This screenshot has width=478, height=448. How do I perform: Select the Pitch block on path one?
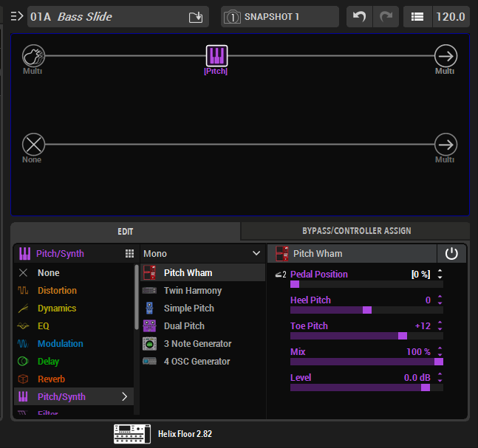click(x=216, y=56)
